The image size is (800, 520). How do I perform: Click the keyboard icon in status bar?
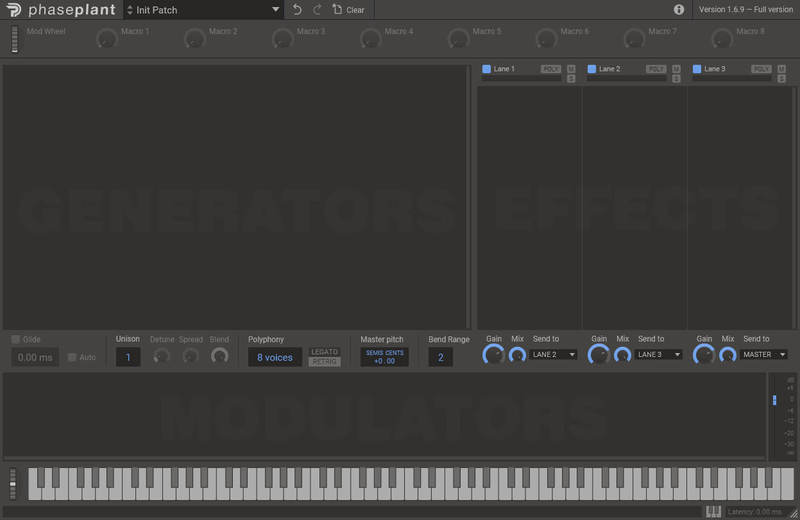coord(713,512)
